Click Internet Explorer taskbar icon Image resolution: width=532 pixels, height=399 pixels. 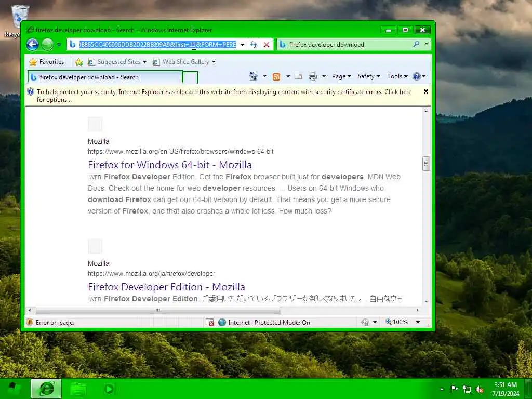point(46,389)
